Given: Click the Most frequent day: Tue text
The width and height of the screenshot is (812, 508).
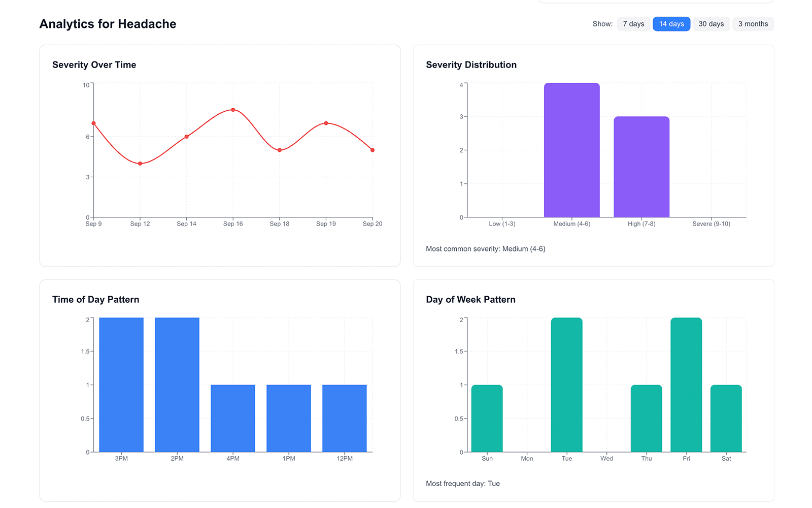Looking at the screenshot, I should (x=462, y=483).
